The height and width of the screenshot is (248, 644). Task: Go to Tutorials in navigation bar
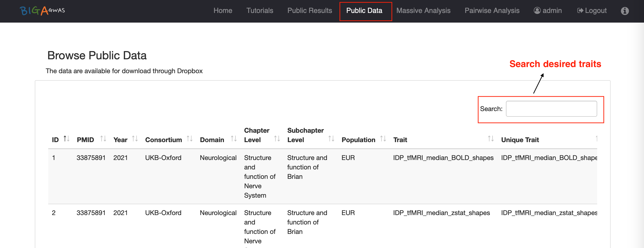tap(259, 11)
